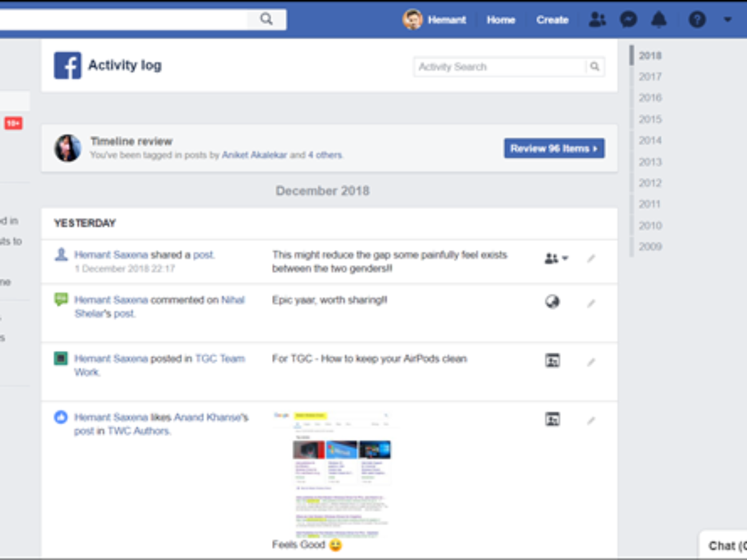747x560 pixels.
Task: Open the audience selector dropdown on shared post row
Action: (557, 258)
